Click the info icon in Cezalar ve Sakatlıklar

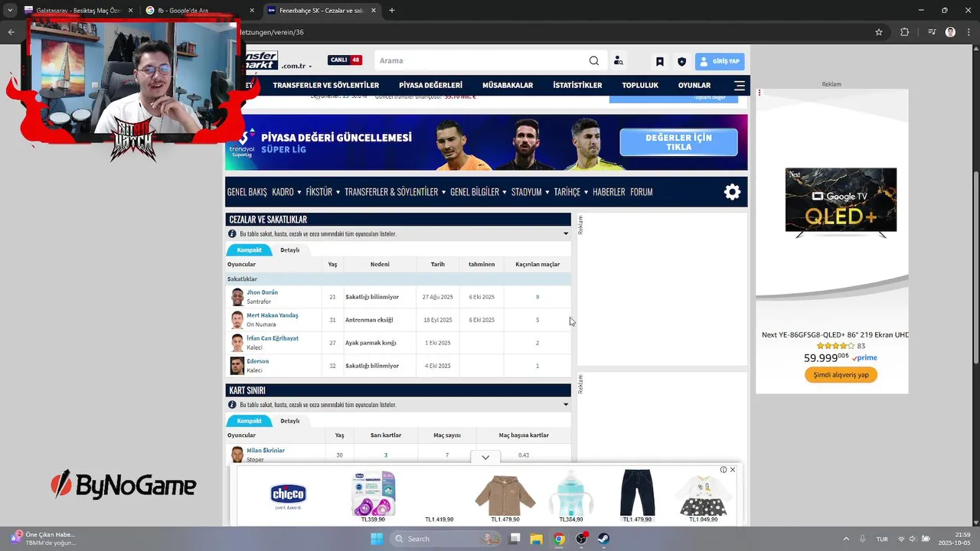coord(232,233)
